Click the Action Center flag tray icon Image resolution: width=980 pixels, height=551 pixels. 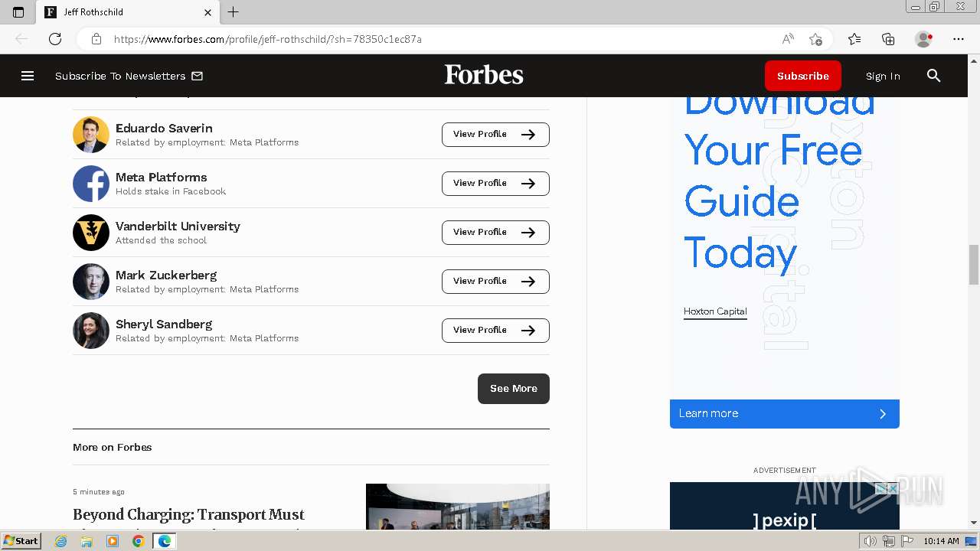[x=907, y=541]
